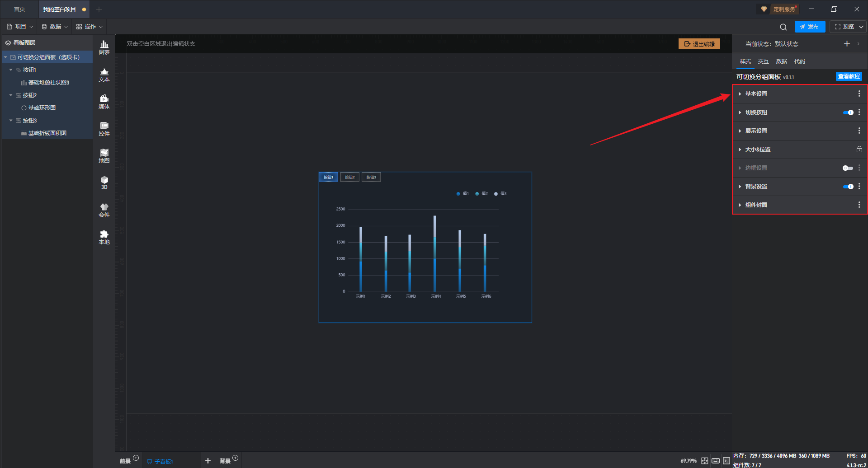Toggle the 值3 legend item in chart
Viewport: 868px width, 468px height.
[500, 194]
